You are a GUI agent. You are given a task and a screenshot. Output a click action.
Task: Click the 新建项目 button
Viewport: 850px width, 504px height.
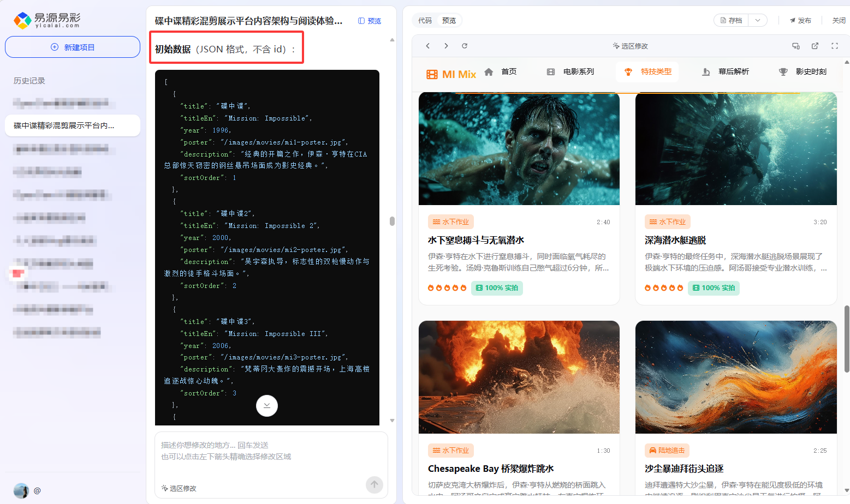pyautogui.click(x=72, y=47)
